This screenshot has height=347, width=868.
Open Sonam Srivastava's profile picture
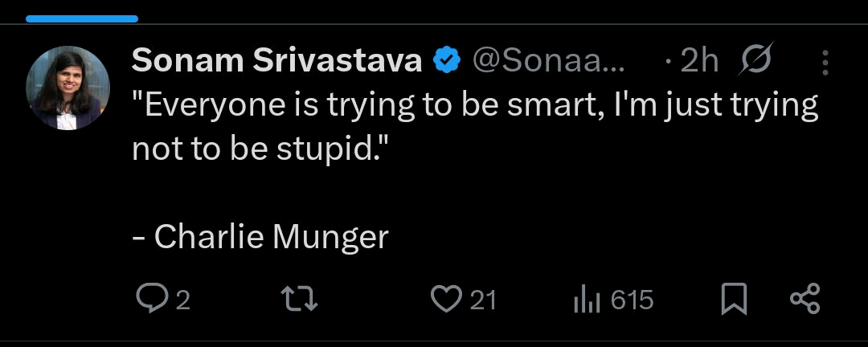(x=68, y=88)
